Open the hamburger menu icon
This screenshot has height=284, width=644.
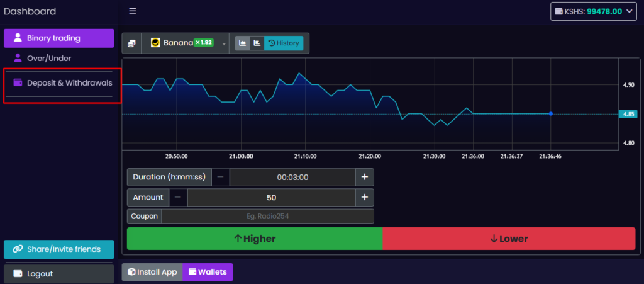click(132, 11)
